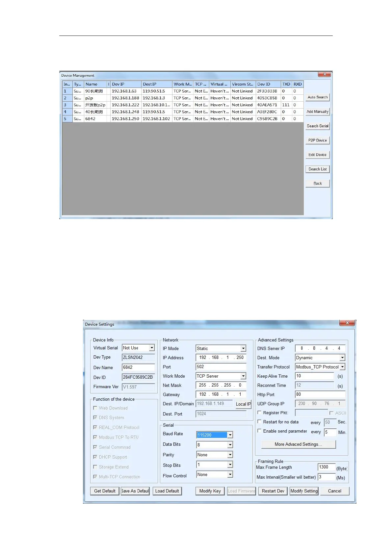Image resolution: width=392 pixels, height=554 pixels.
Task: Click Back in Device Management
Action: point(317,184)
